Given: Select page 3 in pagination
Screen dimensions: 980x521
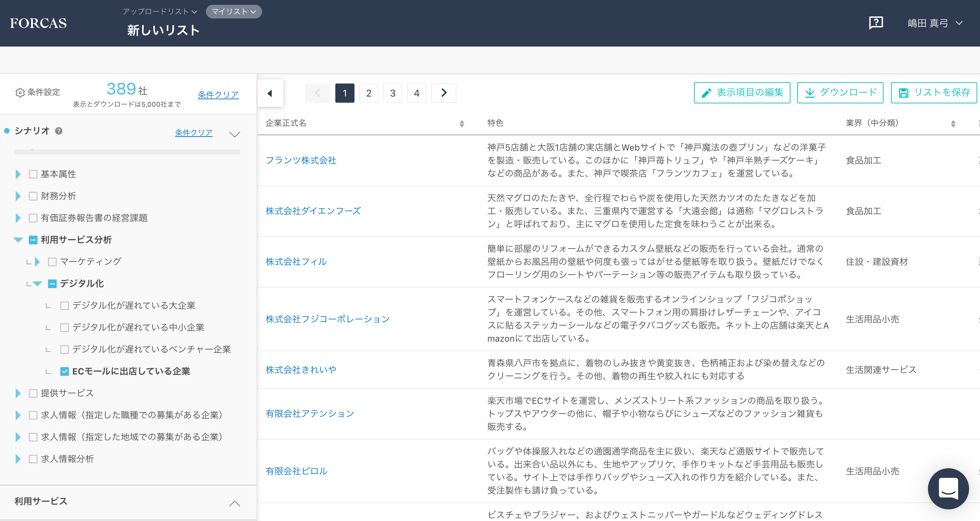Looking at the screenshot, I should [x=392, y=92].
